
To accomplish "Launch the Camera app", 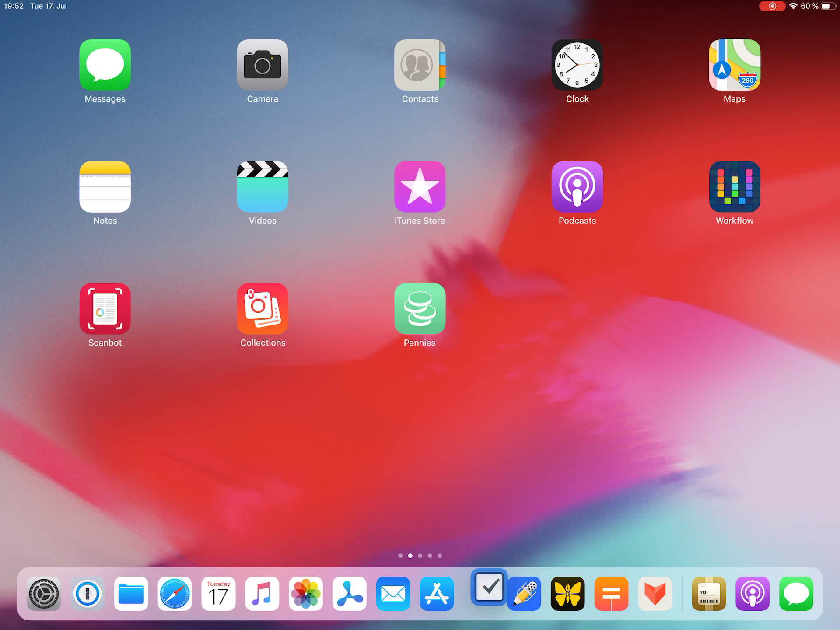I will tap(262, 65).
